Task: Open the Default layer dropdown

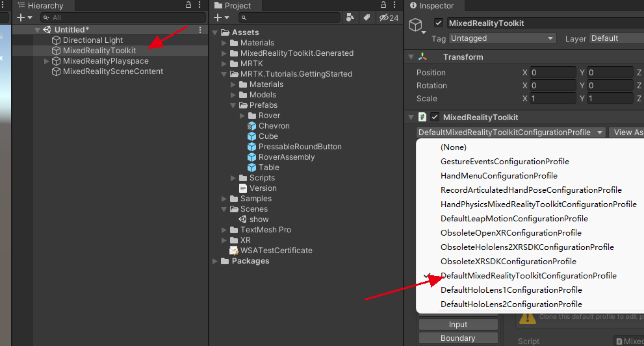Action: (617, 38)
